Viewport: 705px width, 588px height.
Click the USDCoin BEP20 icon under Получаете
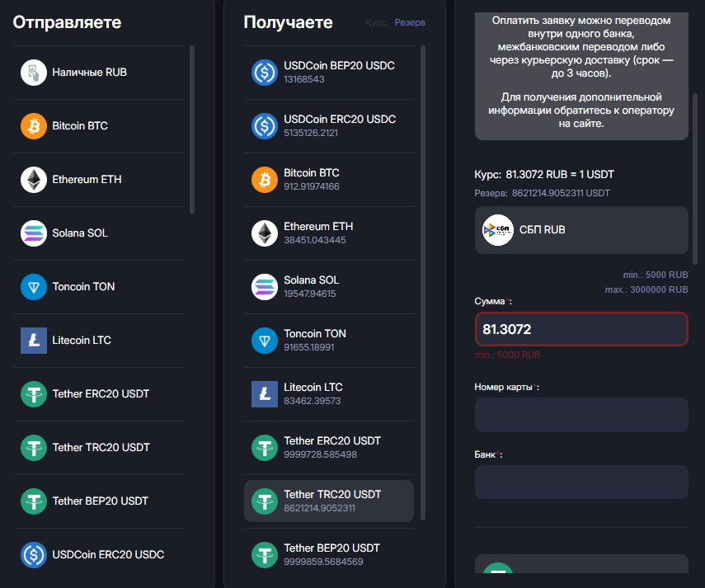pos(265,73)
